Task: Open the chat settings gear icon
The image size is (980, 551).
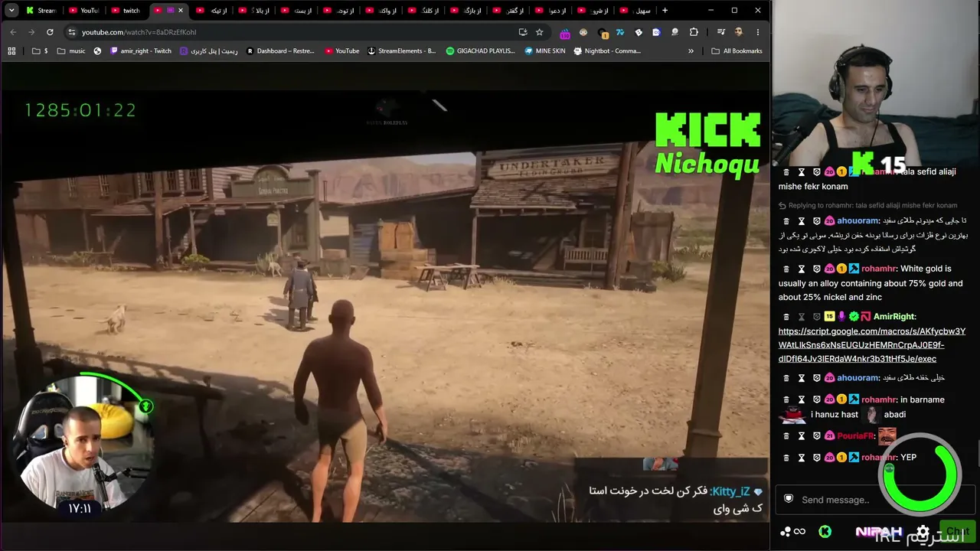Action: pos(923,531)
